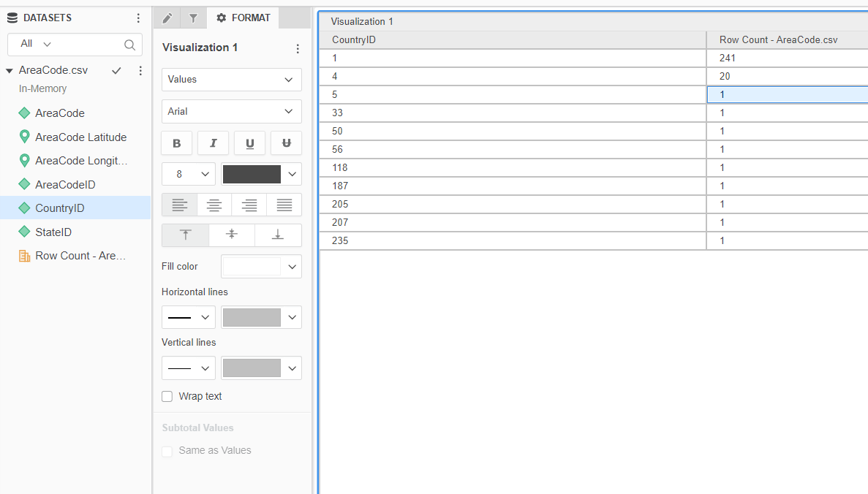Enable the Wrap text checkbox

167,396
